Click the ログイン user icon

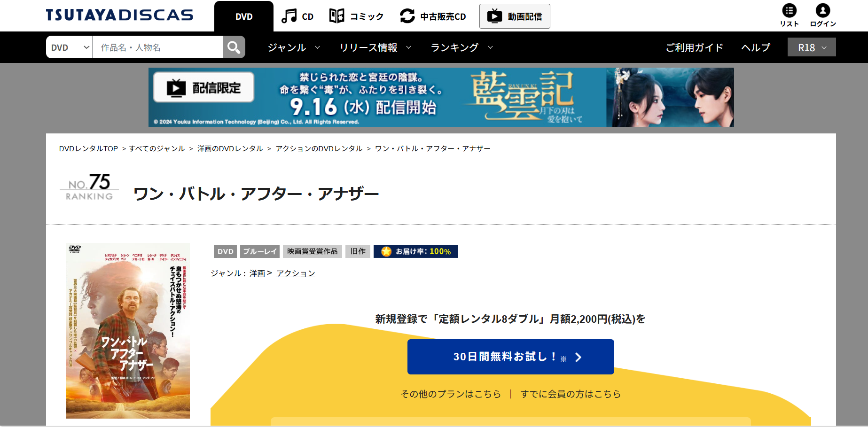823,10
